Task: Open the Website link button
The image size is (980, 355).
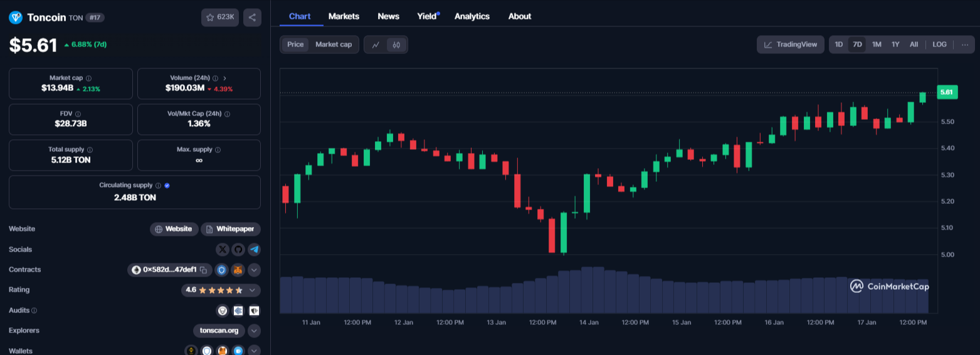Action: [x=174, y=229]
